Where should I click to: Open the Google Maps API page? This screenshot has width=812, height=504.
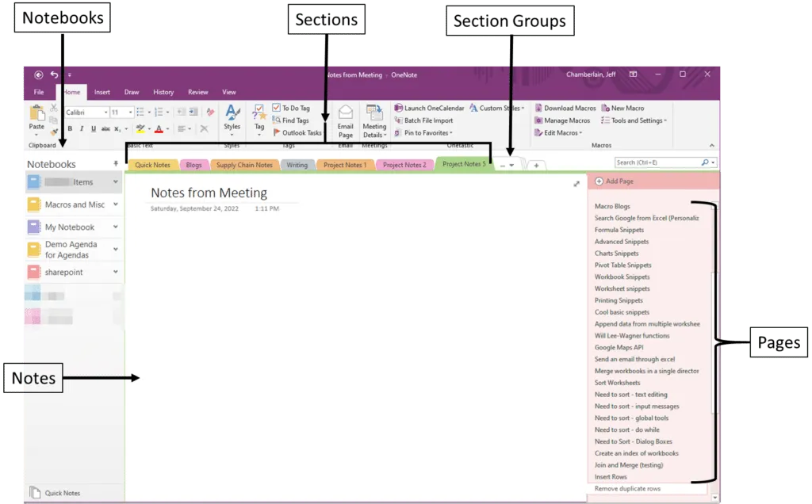coord(619,348)
